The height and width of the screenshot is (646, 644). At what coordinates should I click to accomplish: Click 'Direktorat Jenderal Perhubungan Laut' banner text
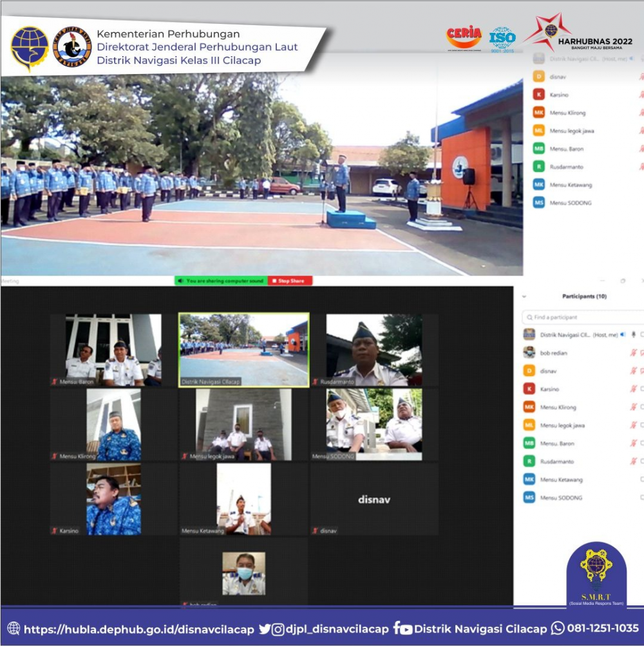point(197,47)
